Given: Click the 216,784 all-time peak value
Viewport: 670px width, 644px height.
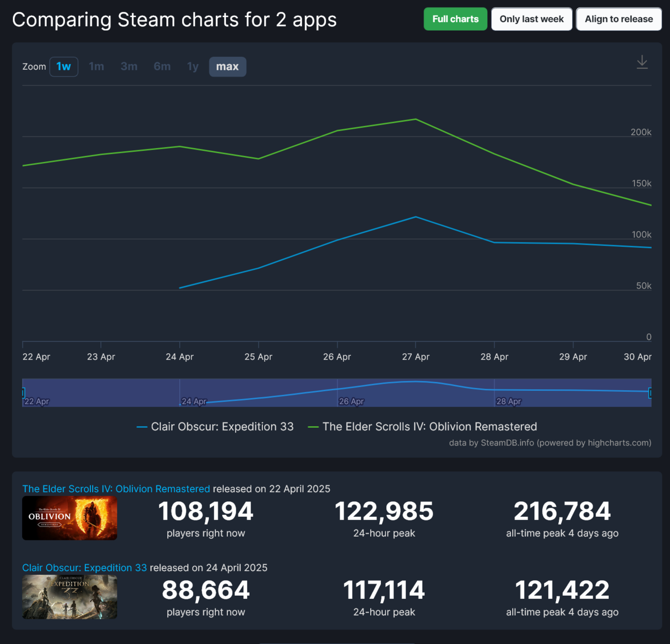Looking at the screenshot, I should (562, 511).
